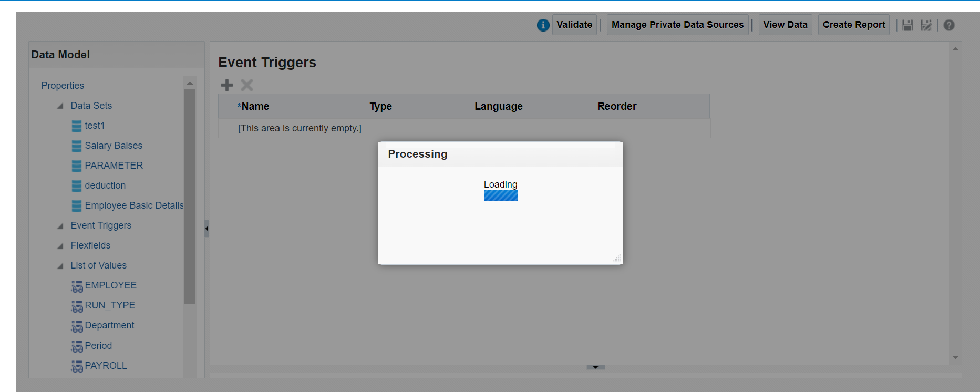Viewport: 980px width, 392px height.
Task: Select Event Triggers in the tree
Action: click(101, 225)
